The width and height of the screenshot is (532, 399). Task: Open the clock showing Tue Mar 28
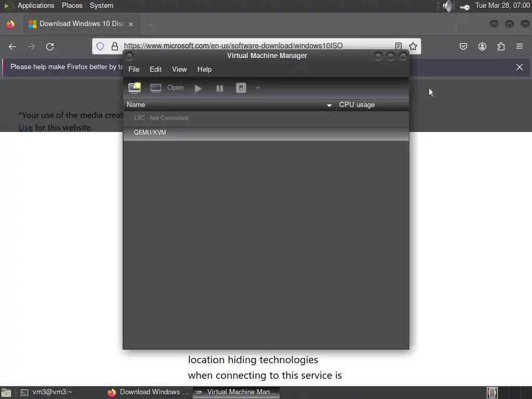click(x=502, y=5)
